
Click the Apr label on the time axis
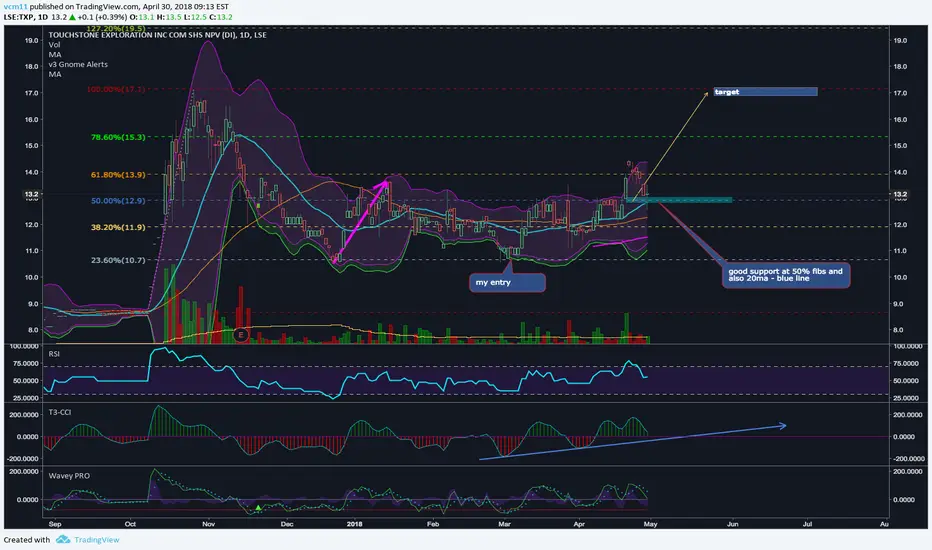(579, 524)
